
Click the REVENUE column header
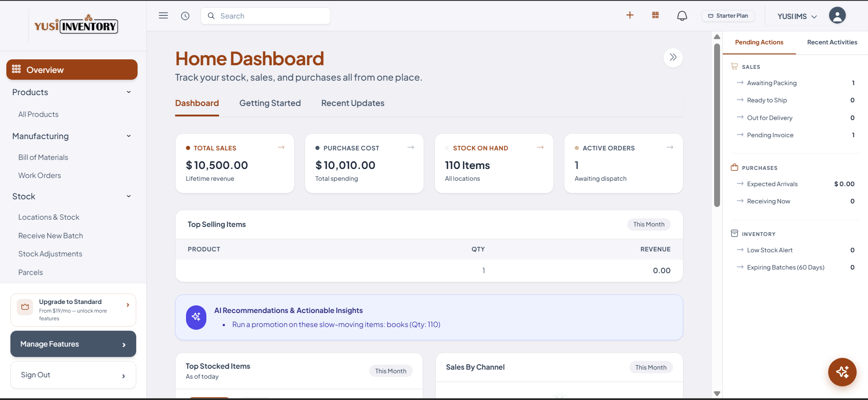(655, 249)
